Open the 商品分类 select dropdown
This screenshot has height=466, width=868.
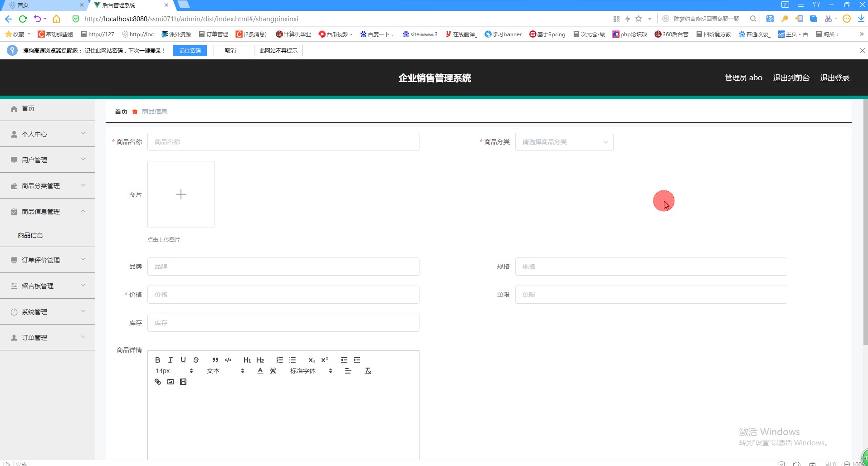tap(564, 142)
